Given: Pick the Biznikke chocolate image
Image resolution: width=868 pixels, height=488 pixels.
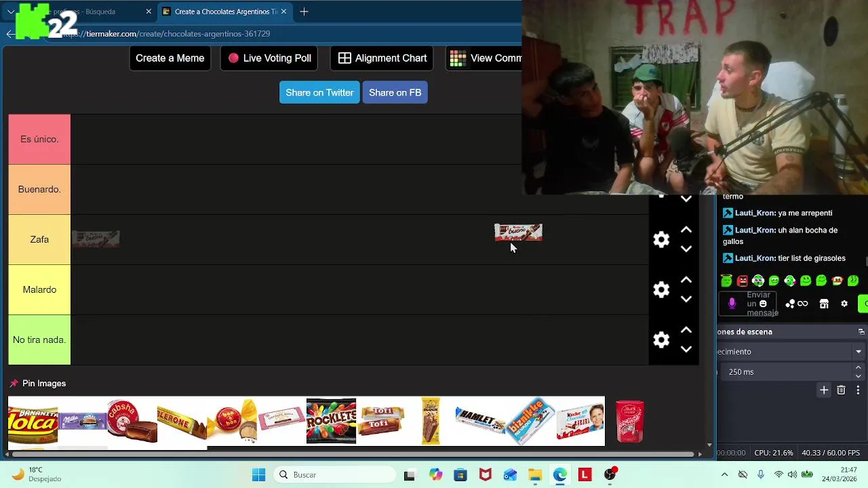Looking at the screenshot, I should click(530, 422).
